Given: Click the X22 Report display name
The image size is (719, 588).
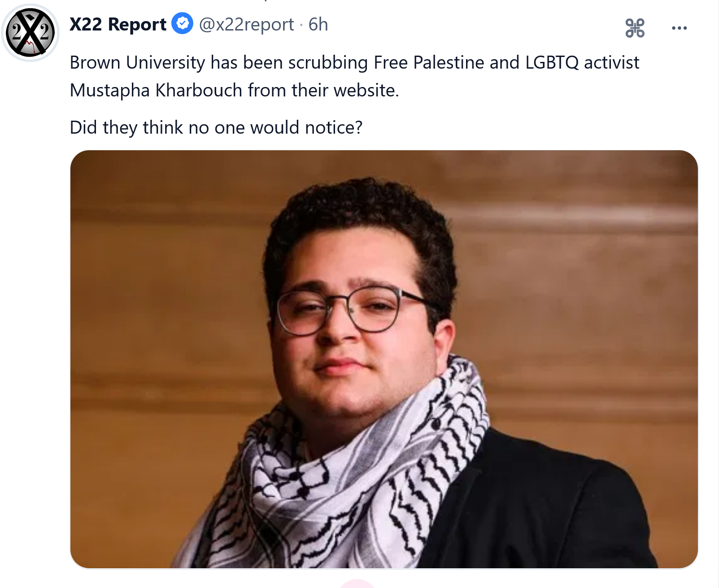Looking at the screenshot, I should click(x=118, y=24).
